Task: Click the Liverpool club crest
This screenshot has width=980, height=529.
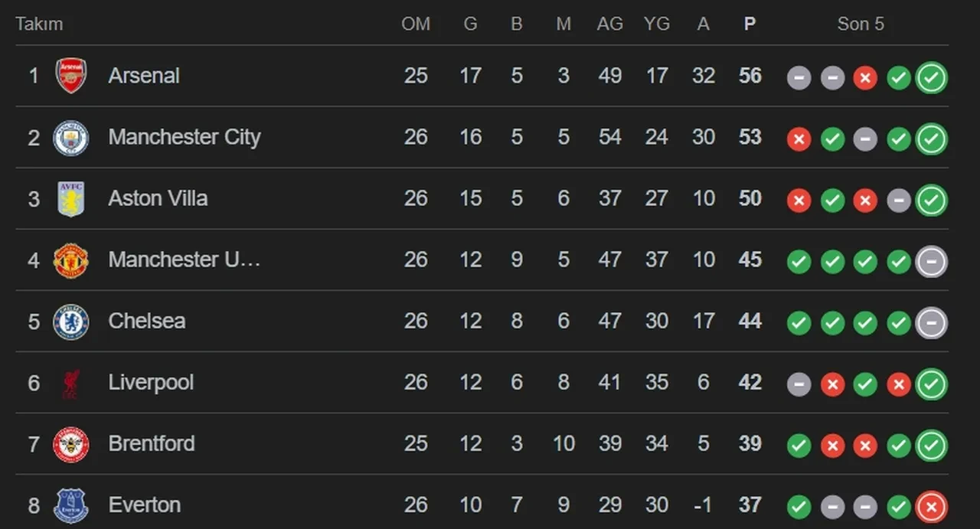Action: [71, 383]
